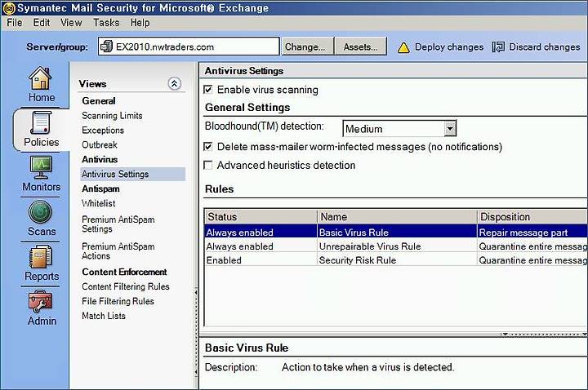Screen dimensions: 588x390
Task: Click the Content Enforcement heading
Action: [x=124, y=272]
